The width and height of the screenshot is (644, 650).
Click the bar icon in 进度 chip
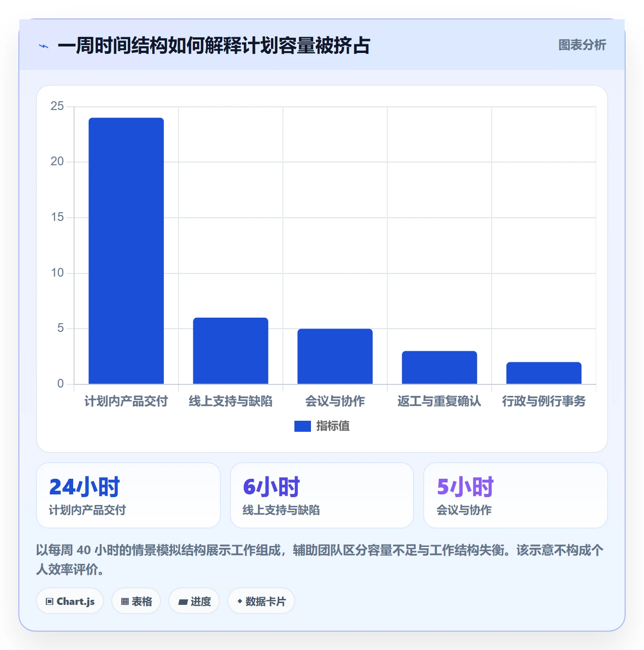tap(183, 602)
